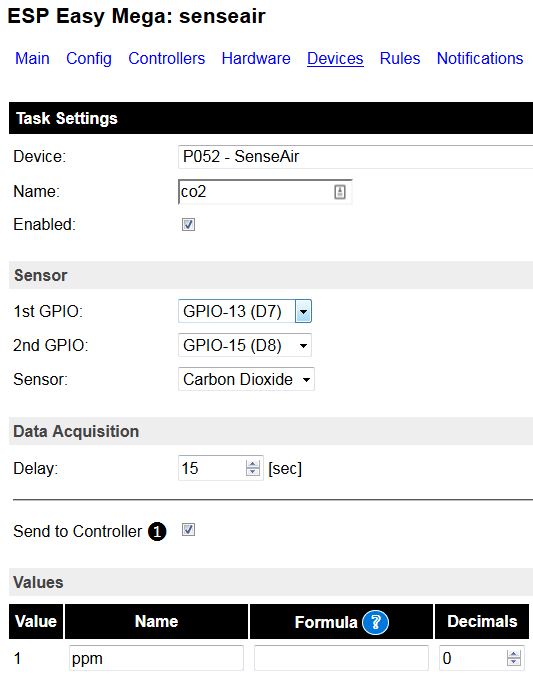Open the 2nd GPIO dropdown
Screen dimensions: 533x677
tap(244, 345)
